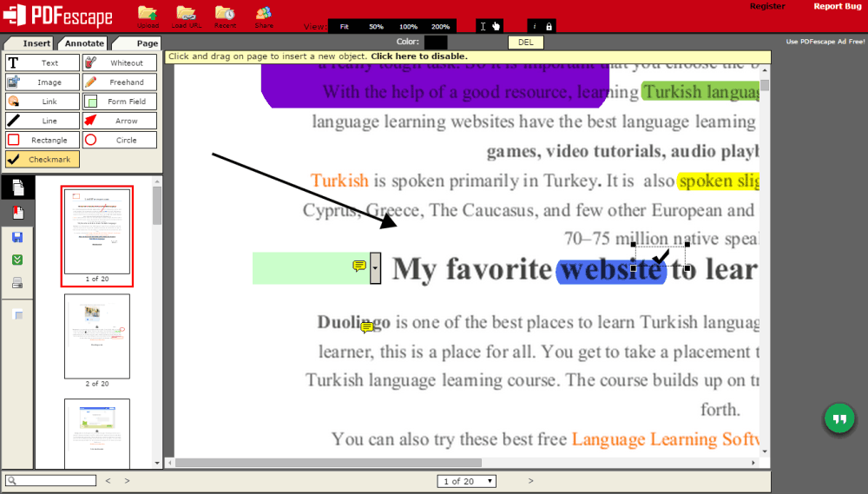The image size is (868, 494).
Task: Open the lock document security icon
Action: pos(549,27)
